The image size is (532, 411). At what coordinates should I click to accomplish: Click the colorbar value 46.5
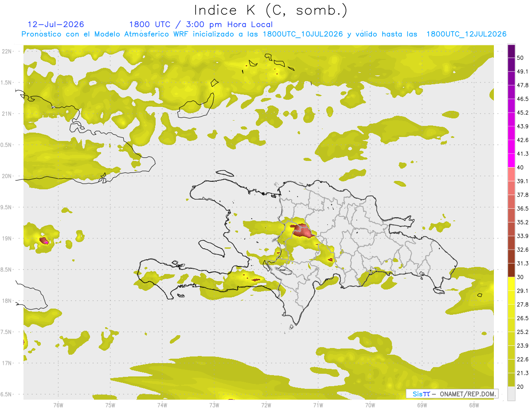[x=523, y=99]
